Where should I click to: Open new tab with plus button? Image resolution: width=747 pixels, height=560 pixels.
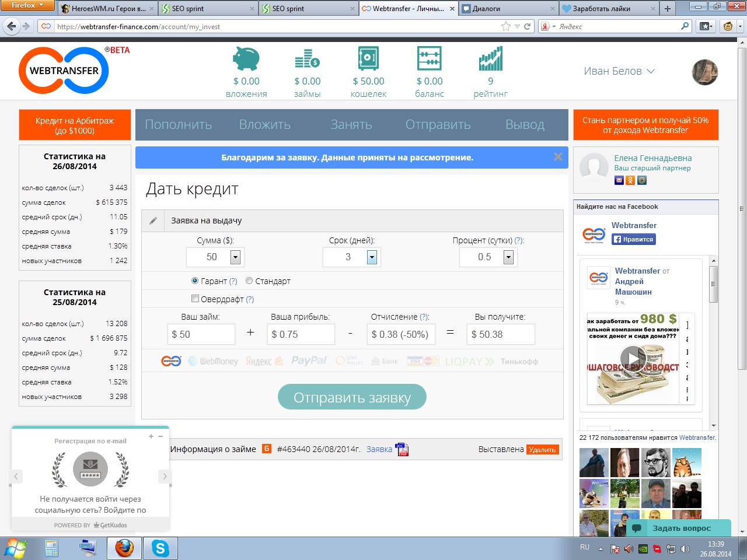[x=668, y=9]
